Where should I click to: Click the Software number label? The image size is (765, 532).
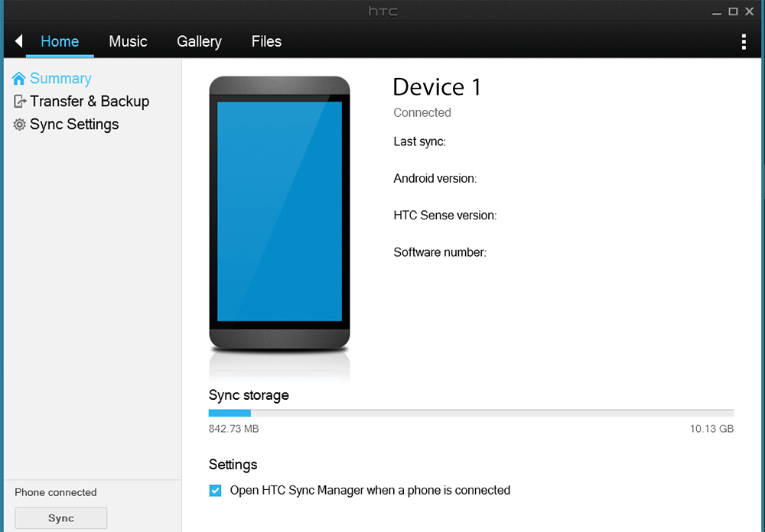pyautogui.click(x=440, y=252)
